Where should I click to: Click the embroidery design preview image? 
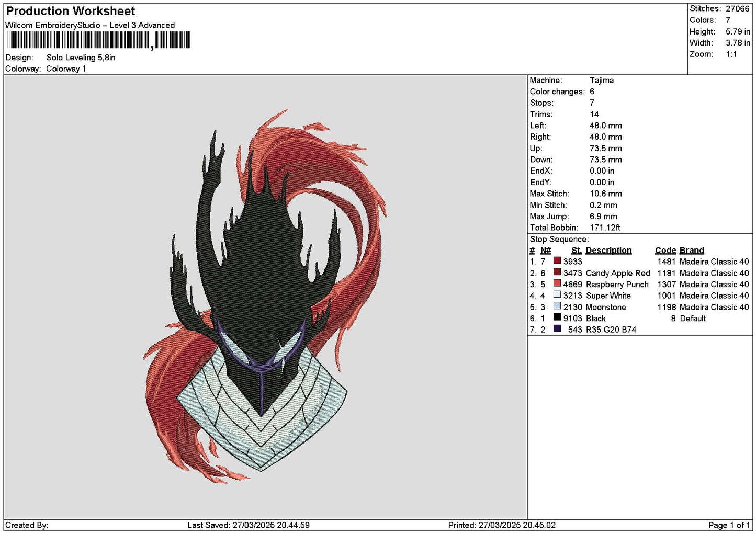pos(265,297)
